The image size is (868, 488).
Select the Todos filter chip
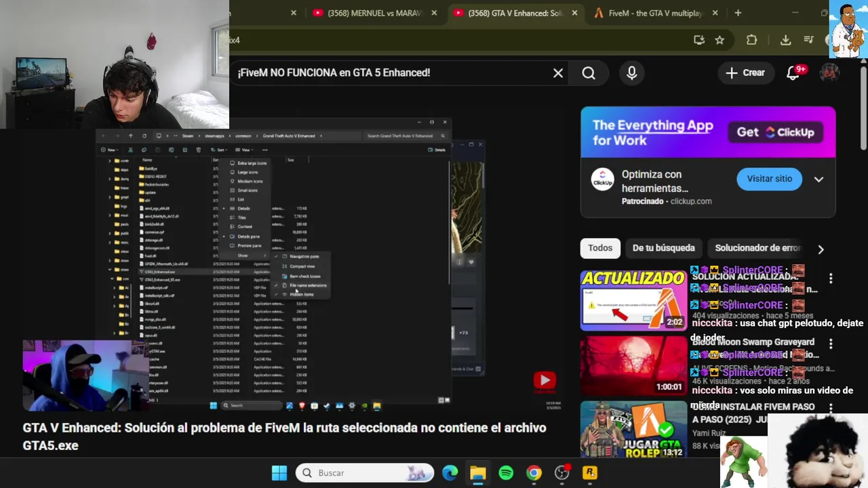click(600, 248)
